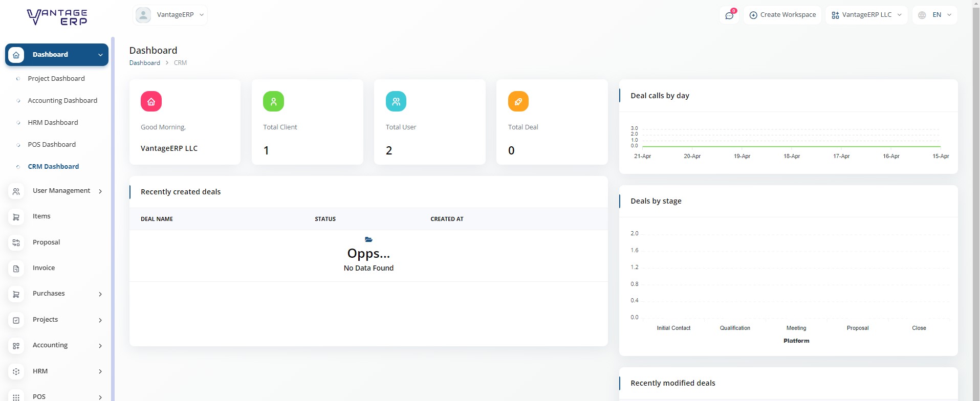Click the green Total Client icon
The height and width of the screenshot is (401, 980).
(x=273, y=101)
